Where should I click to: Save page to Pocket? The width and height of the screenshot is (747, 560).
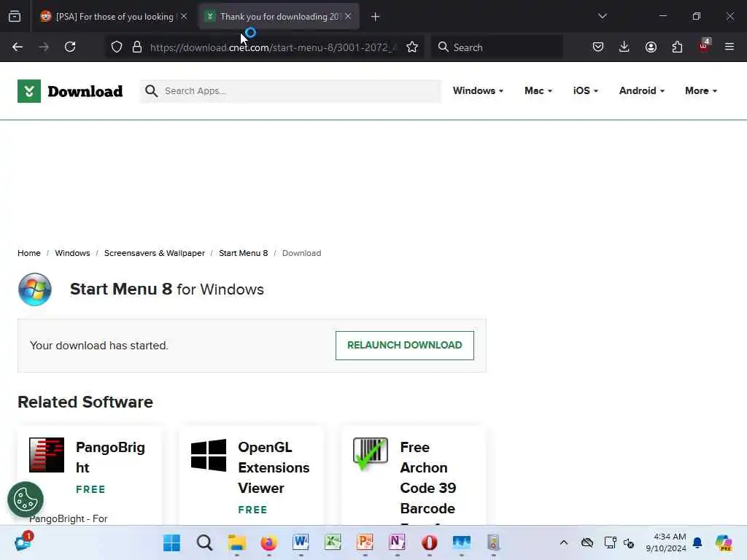pyautogui.click(x=598, y=47)
